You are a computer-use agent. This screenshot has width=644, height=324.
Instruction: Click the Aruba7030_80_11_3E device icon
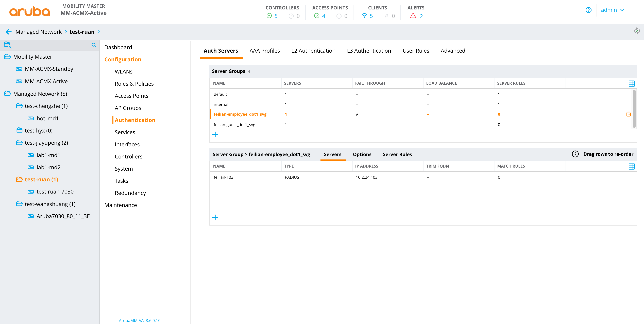tap(31, 216)
